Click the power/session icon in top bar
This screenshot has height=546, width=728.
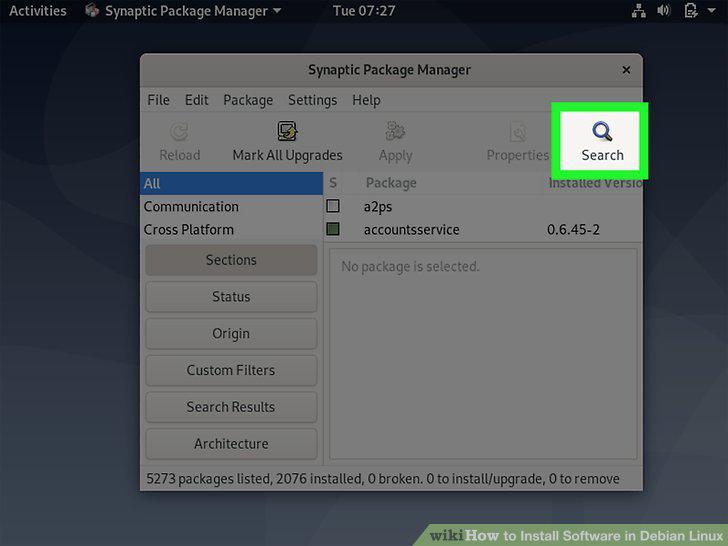(691, 10)
